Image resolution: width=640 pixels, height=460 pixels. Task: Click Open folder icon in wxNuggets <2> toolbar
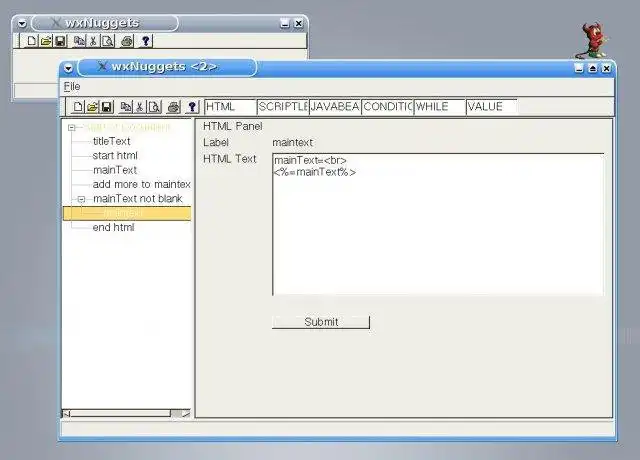click(x=93, y=107)
